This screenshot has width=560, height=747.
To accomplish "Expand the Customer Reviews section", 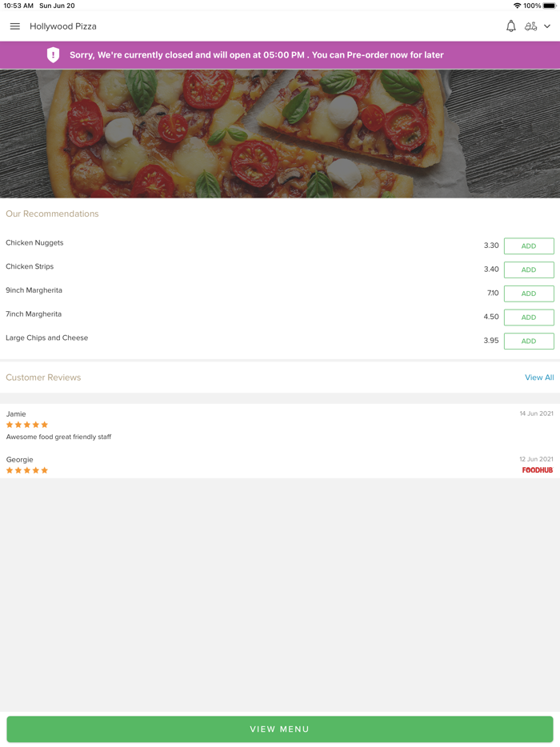I will [x=43, y=377].
